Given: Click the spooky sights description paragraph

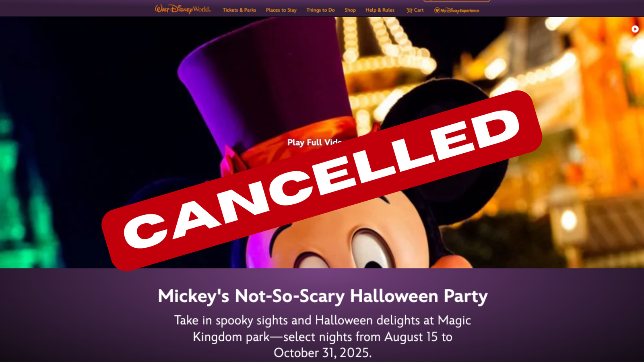Looking at the screenshot, I should pos(322,336).
